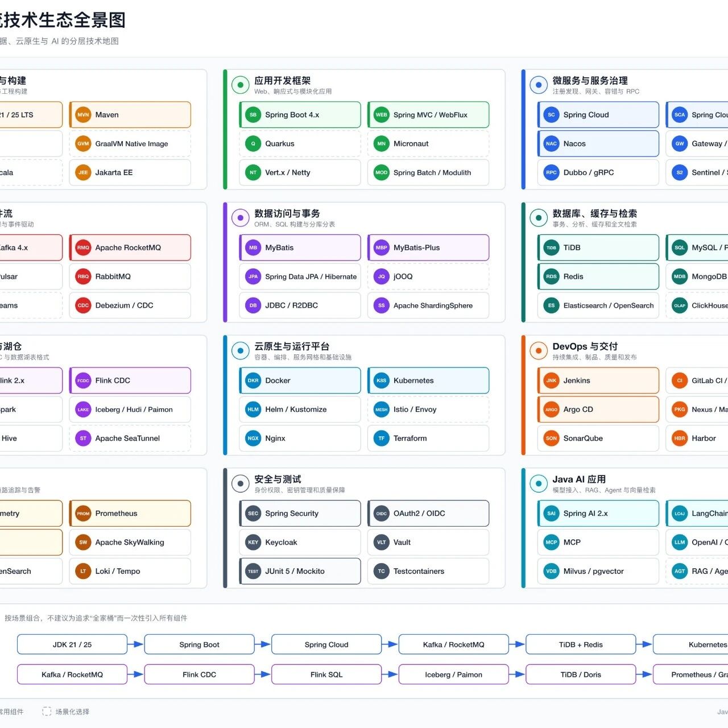Click the orange MVN badge beside Maven
Image resolution: width=728 pixels, height=728 pixels.
tap(83, 115)
